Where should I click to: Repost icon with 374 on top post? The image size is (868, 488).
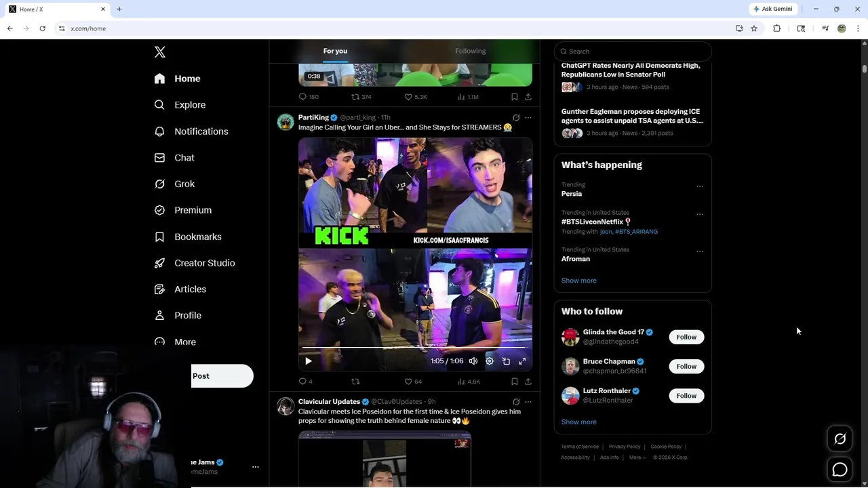tap(361, 97)
